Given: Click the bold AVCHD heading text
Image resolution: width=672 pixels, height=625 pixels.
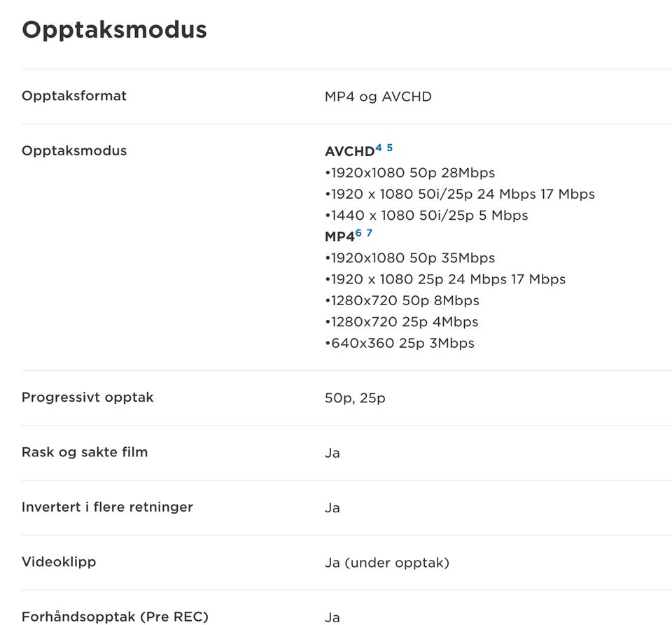Looking at the screenshot, I should coord(349,152).
